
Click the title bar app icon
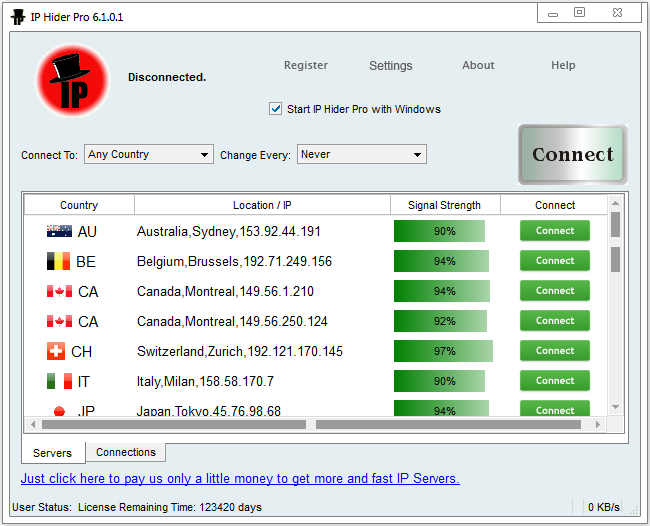pyautogui.click(x=18, y=17)
